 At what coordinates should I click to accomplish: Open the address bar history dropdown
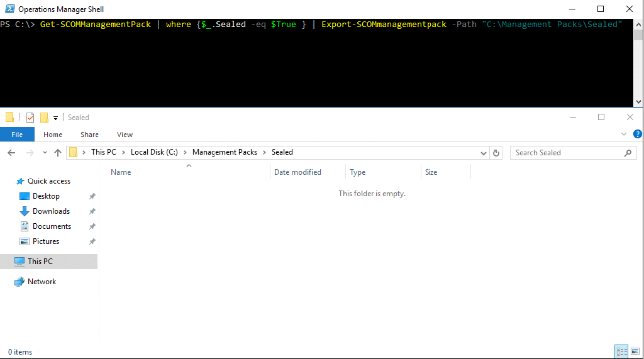[x=484, y=153]
